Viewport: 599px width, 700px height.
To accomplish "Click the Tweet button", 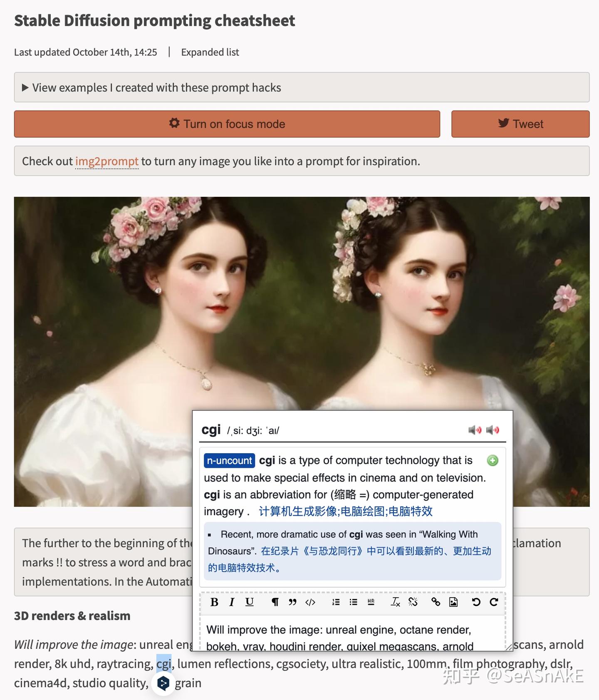I will pyautogui.click(x=520, y=124).
